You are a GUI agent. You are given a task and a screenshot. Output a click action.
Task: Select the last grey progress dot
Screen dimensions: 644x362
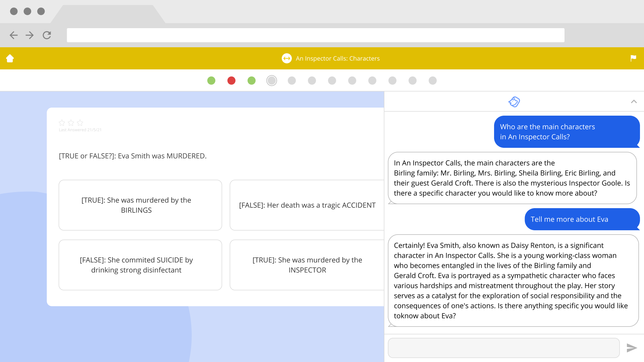(433, 80)
